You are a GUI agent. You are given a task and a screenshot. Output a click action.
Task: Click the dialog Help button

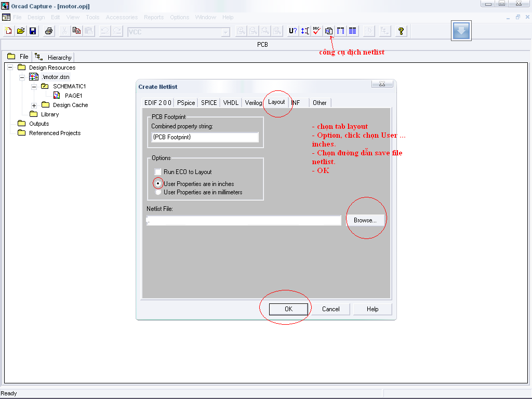pyautogui.click(x=372, y=309)
